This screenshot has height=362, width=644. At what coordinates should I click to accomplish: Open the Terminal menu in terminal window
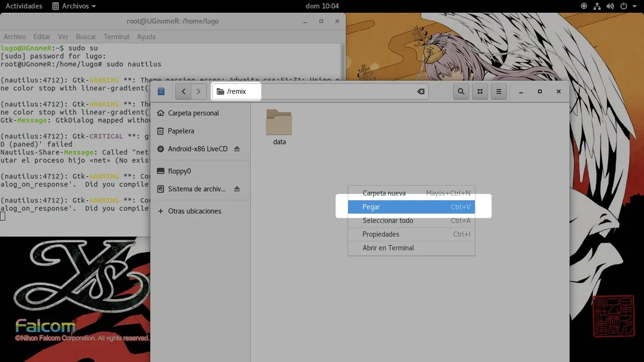pos(116,36)
